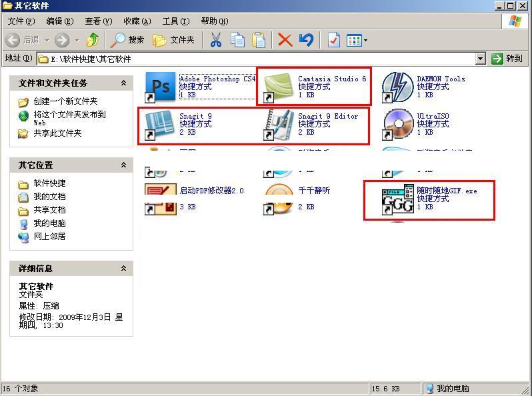Click 共享此文件夹 task link
The height and width of the screenshot is (396, 532).
pos(57,133)
